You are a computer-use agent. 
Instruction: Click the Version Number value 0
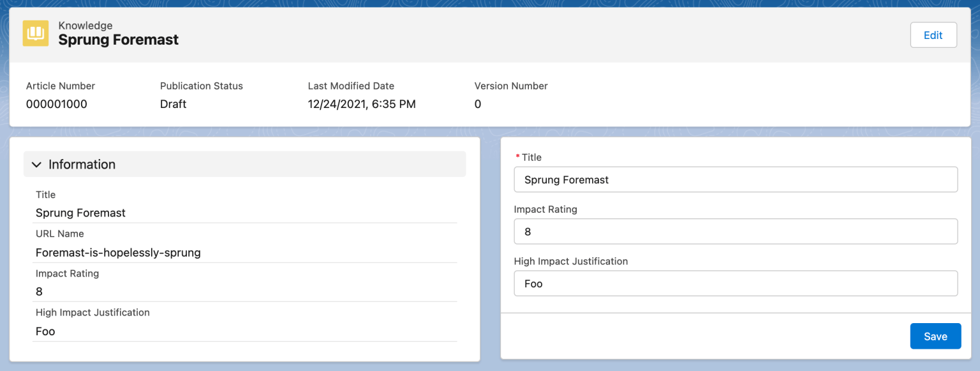pos(478,104)
